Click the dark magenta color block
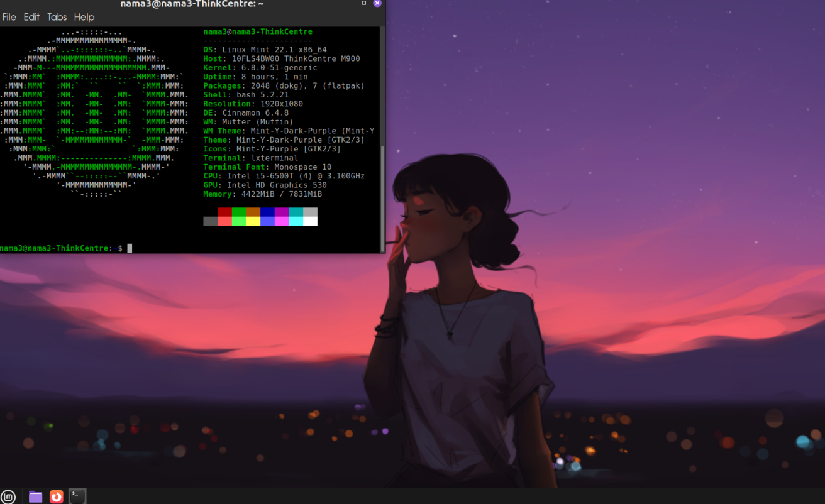The width and height of the screenshot is (825, 504). point(282,212)
